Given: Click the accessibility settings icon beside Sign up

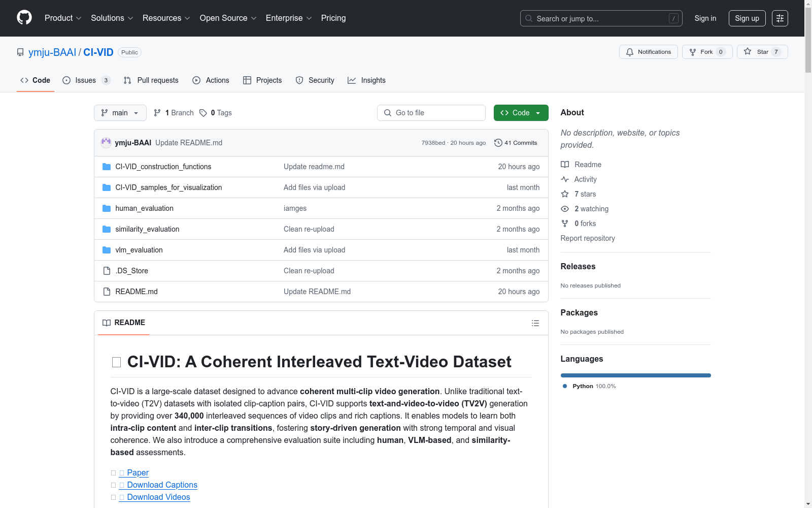Looking at the screenshot, I should coord(780,18).
